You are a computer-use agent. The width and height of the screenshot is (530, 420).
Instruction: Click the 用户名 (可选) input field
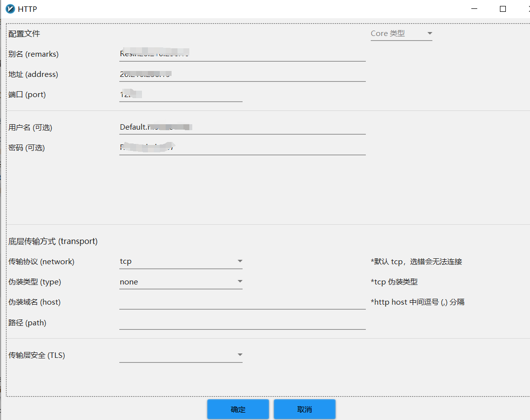pyautogui.click(x=243, y=127)
